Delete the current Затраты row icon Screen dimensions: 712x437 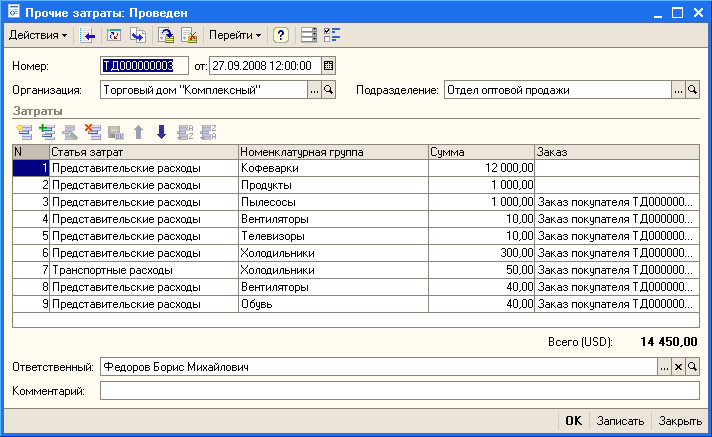pos(93,132)
